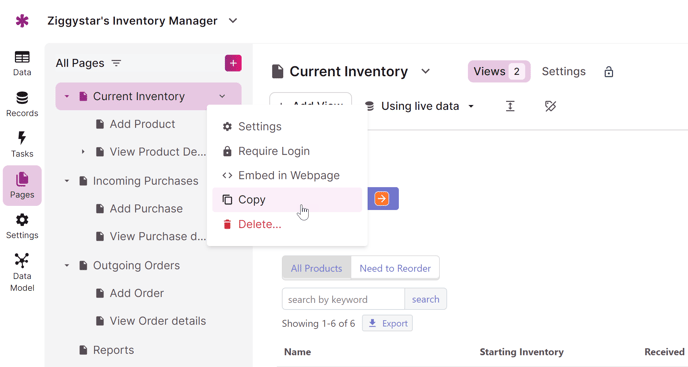Click the Name column header
Image resolution: width=688 pixels, height=367 pixels.
point(297,352)
